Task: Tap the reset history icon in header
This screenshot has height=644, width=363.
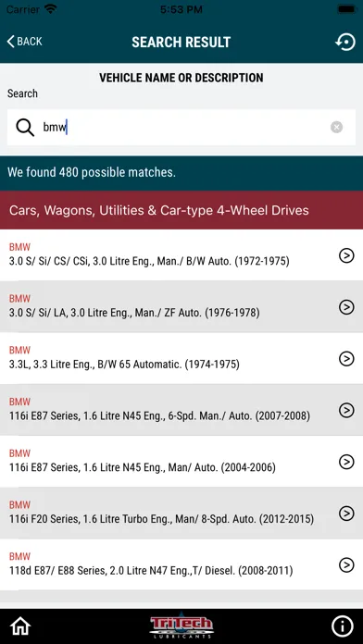Action: (x=344, y=42)
